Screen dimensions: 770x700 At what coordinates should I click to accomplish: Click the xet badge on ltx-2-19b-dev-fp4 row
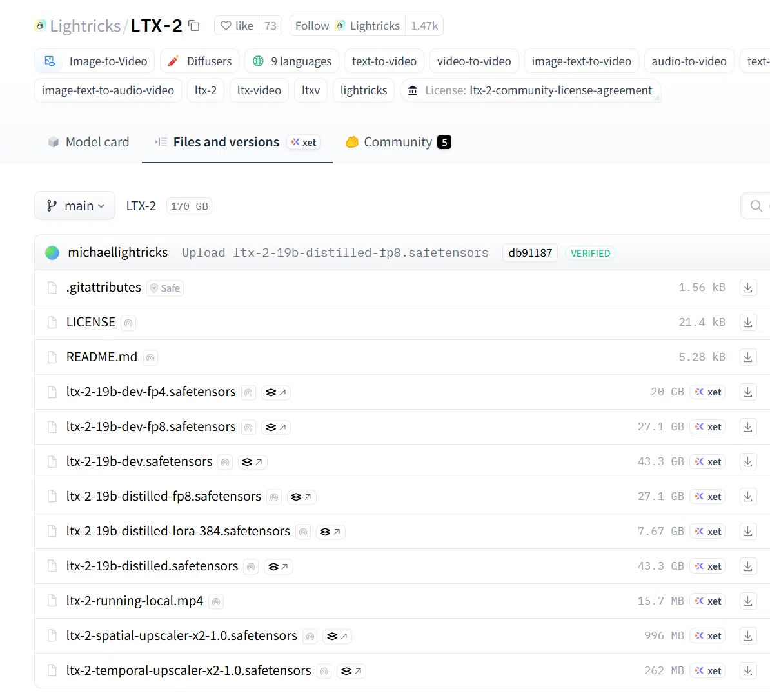point(707,392)
